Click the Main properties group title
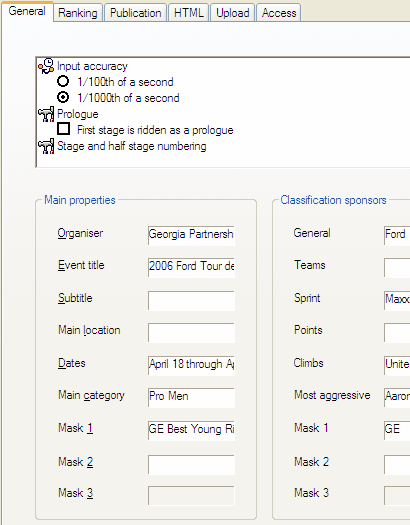410x525 pixels. [80, 200]
